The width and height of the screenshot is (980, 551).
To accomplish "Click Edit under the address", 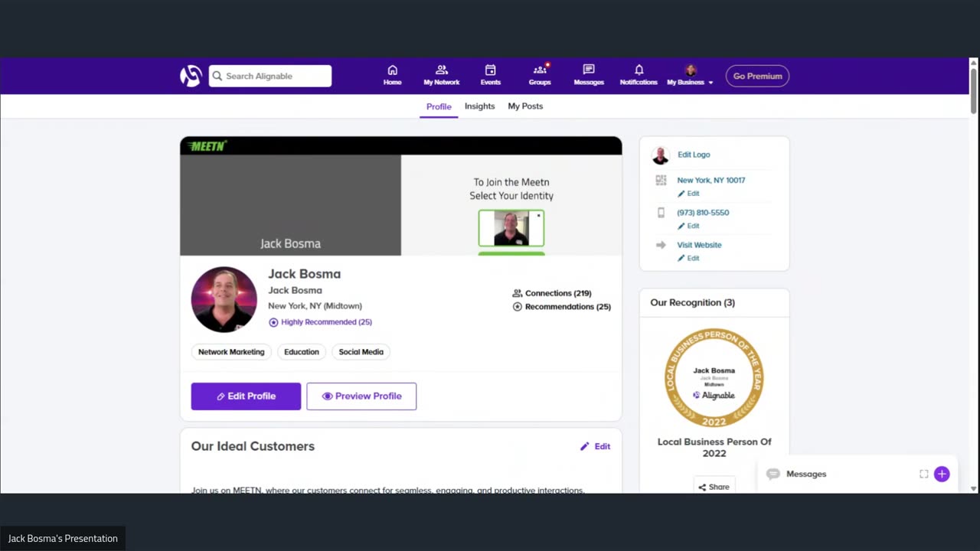I will (688, 194).
